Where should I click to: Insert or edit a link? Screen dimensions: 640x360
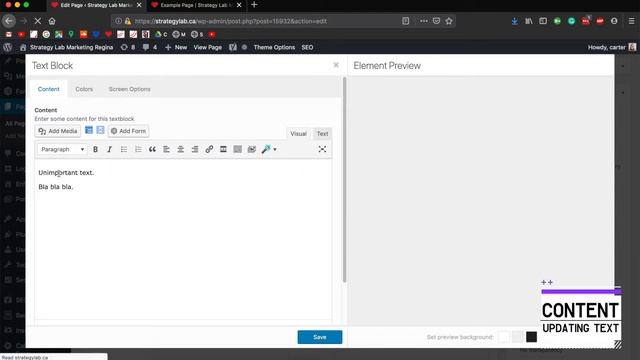(209, 149)
